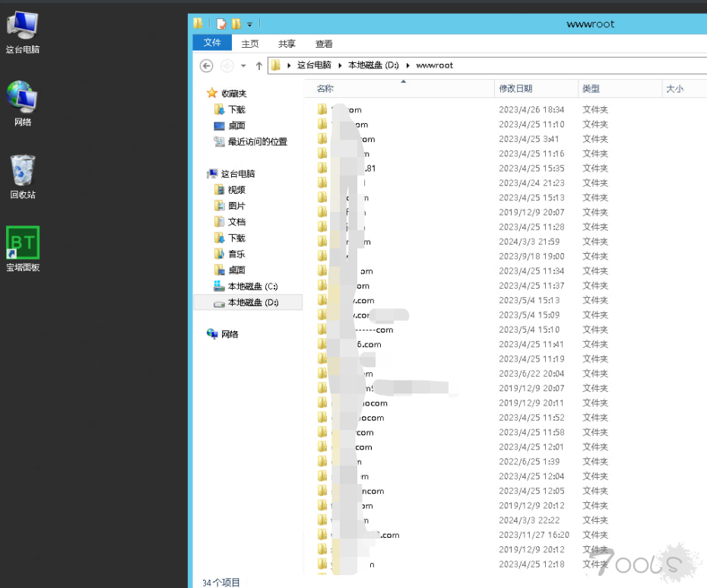Go up one folder level arrow
Image resolution: width=707 pixels, height=588 pixels.
(x=258, y=66)
